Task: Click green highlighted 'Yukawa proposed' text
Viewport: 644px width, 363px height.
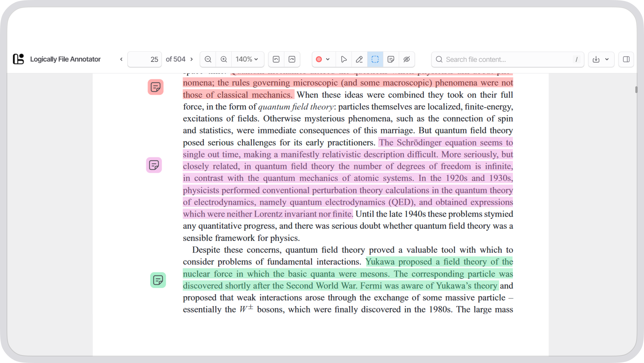Action: pos(399,262)
